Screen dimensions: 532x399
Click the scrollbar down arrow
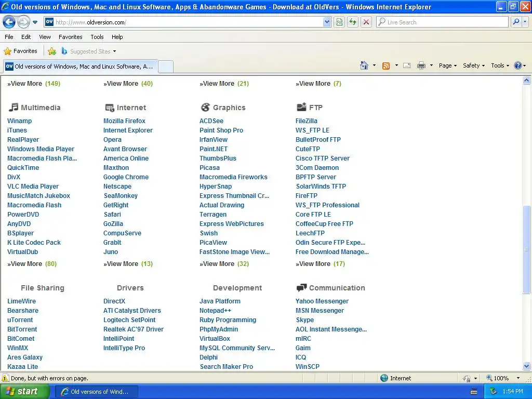tap(527, 366)
